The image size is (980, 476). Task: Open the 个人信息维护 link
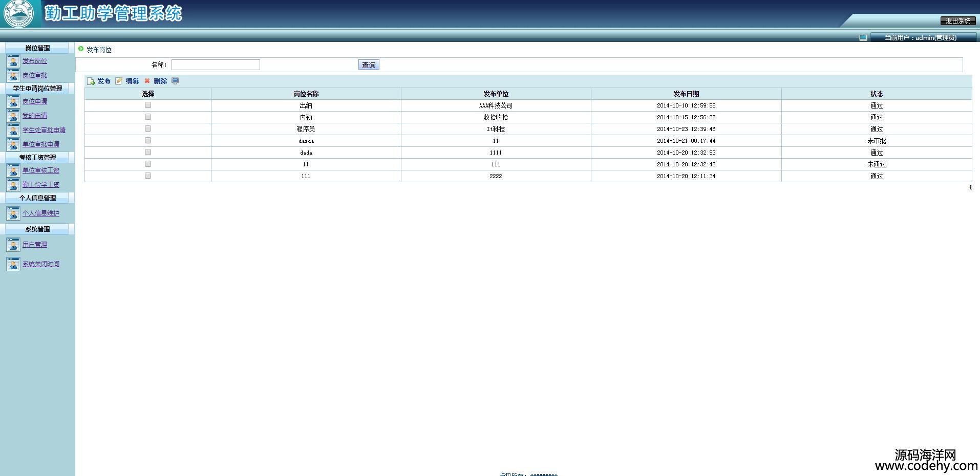[41, 213]
